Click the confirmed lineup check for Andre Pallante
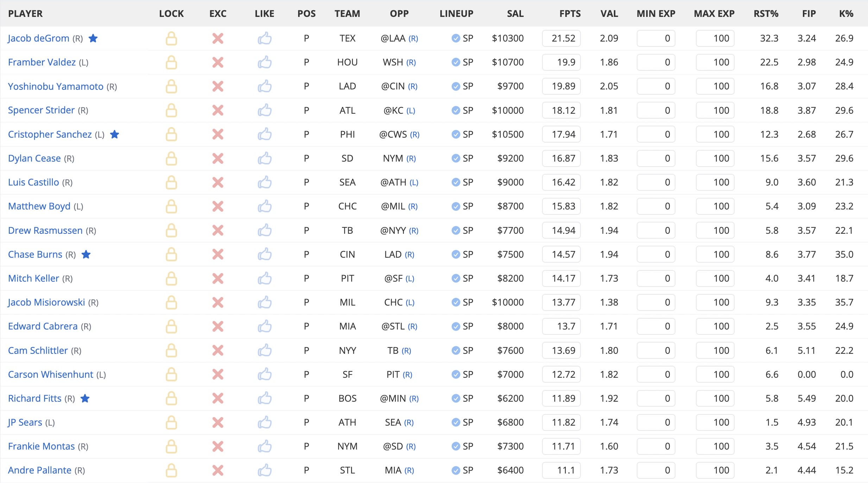The height and width of the screenshot is (483, 868). click(455, 470)
